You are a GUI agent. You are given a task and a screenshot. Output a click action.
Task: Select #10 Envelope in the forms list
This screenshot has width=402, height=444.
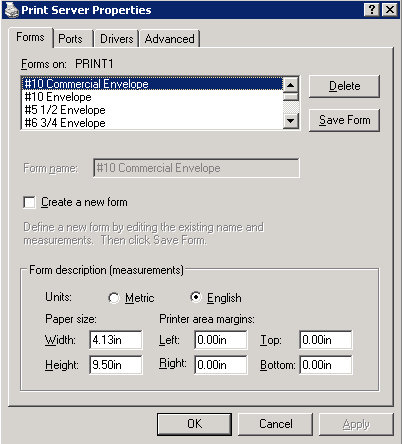(152, 97)
